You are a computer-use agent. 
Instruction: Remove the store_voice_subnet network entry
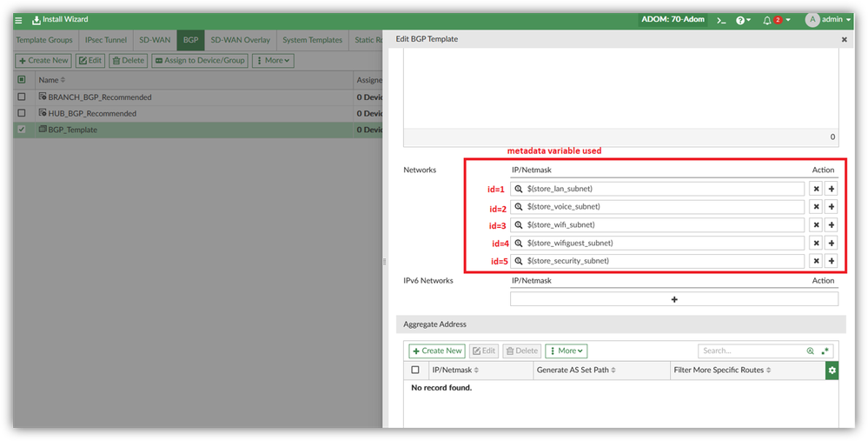(816, 207)
